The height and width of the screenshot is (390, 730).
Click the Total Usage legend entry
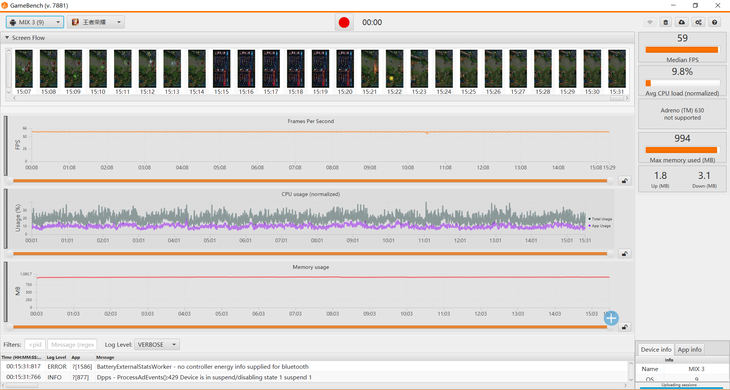click(x=600, y=219)
